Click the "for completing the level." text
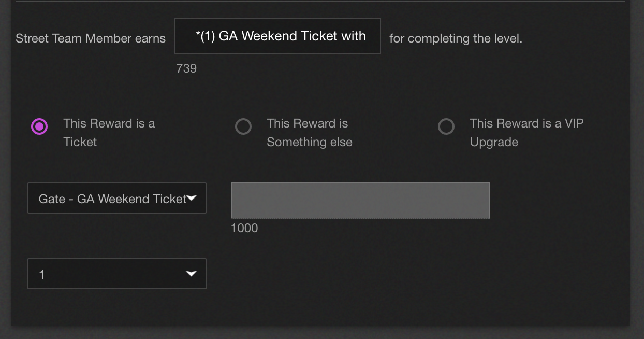 (x=456, y=38)
